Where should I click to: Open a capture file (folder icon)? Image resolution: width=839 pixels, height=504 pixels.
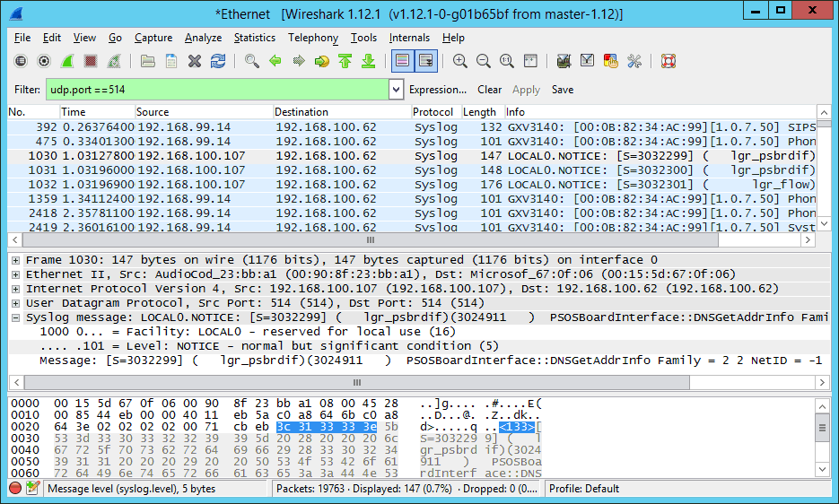pyautogui.click(x=148, y=61)
